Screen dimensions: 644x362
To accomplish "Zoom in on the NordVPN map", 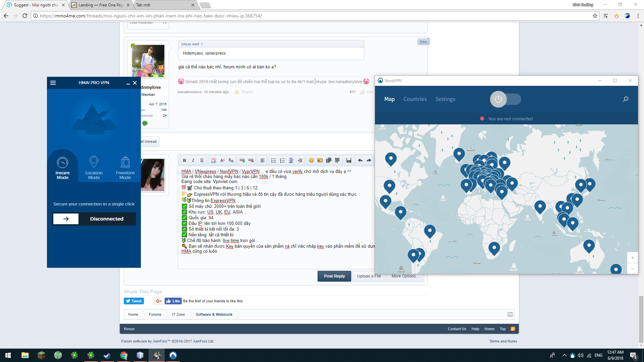I will click(x=632, y=258).
